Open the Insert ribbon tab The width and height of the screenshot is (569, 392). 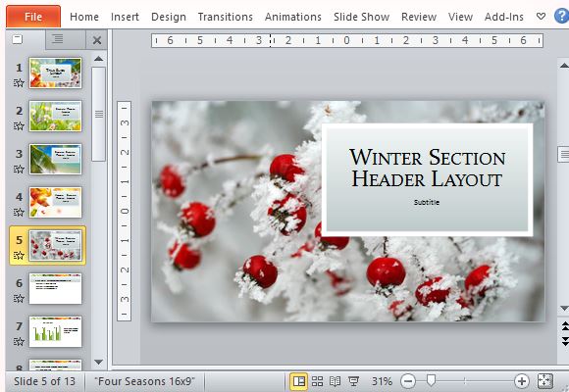tap(125, 17)
